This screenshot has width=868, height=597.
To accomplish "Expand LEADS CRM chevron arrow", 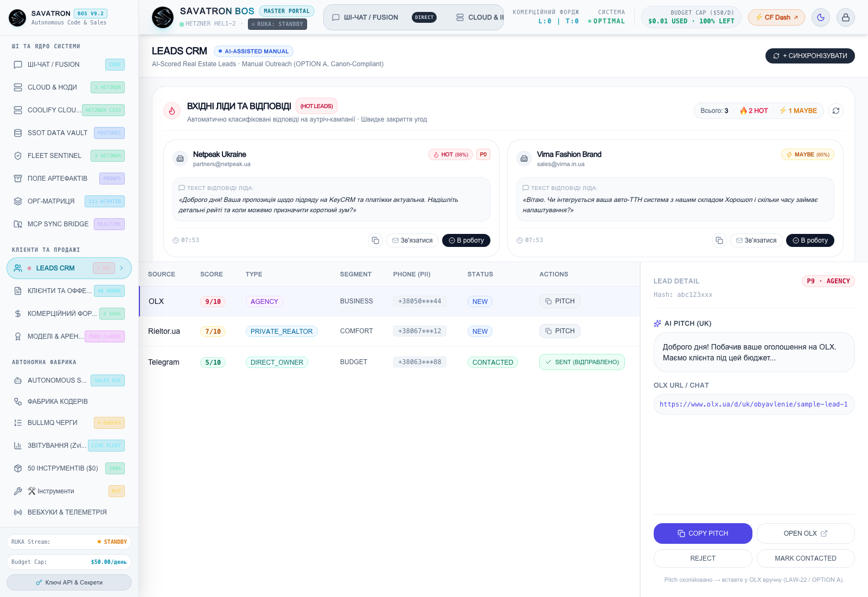I will pyautogui.click(x=122, y=268).
